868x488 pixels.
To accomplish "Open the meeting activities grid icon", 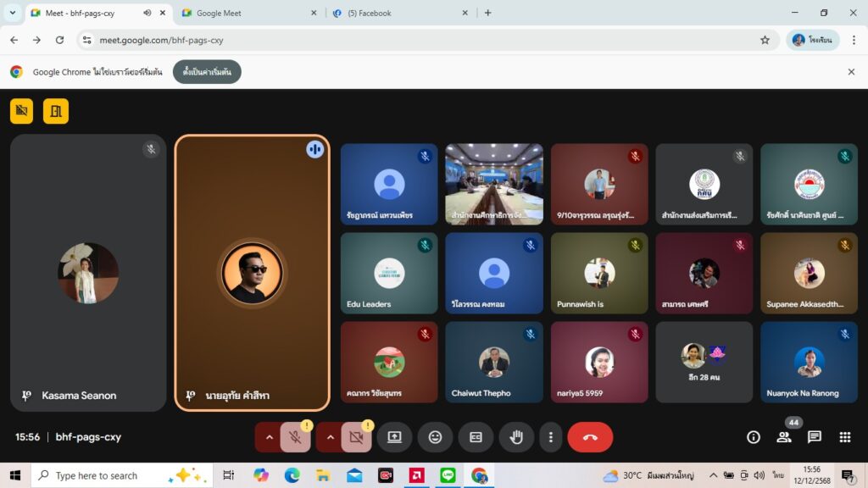I will click(845, 437).
